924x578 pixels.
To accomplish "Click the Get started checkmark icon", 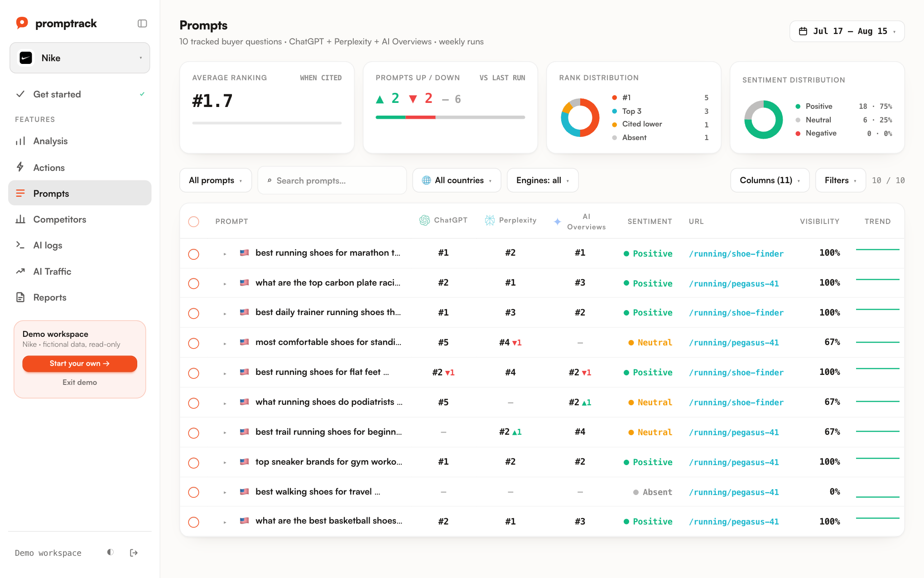I will point(20,94).
